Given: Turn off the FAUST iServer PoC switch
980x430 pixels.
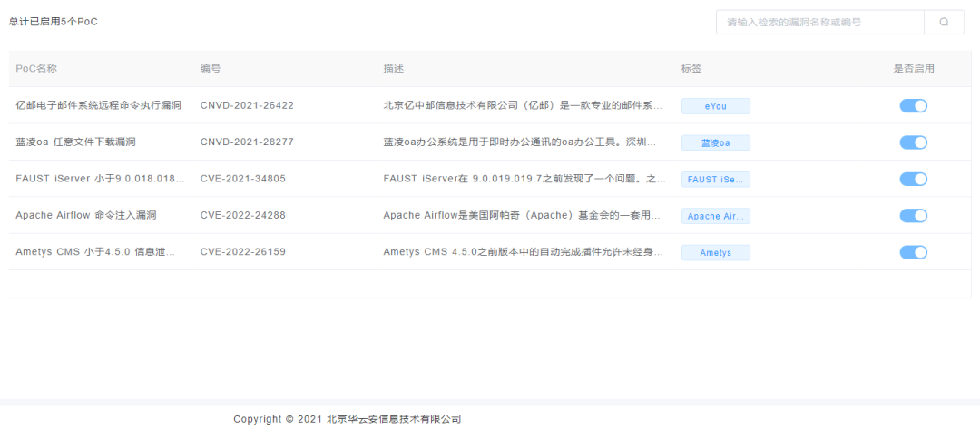Looking at the screenshot, I should pos(913,180).
